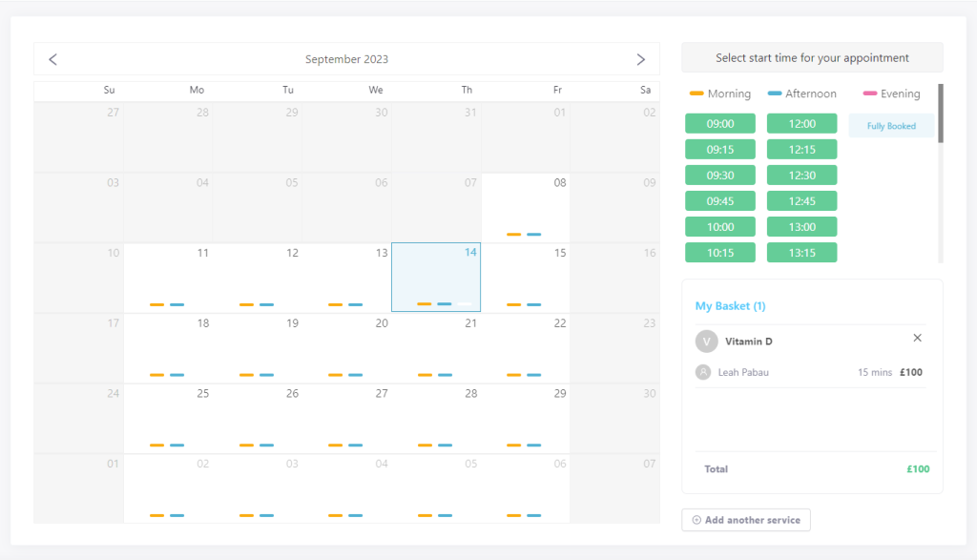977x560 pixels.
Task: Remove Vitamin D from basket
Action: pyautogui.click(x=917, y=338)
